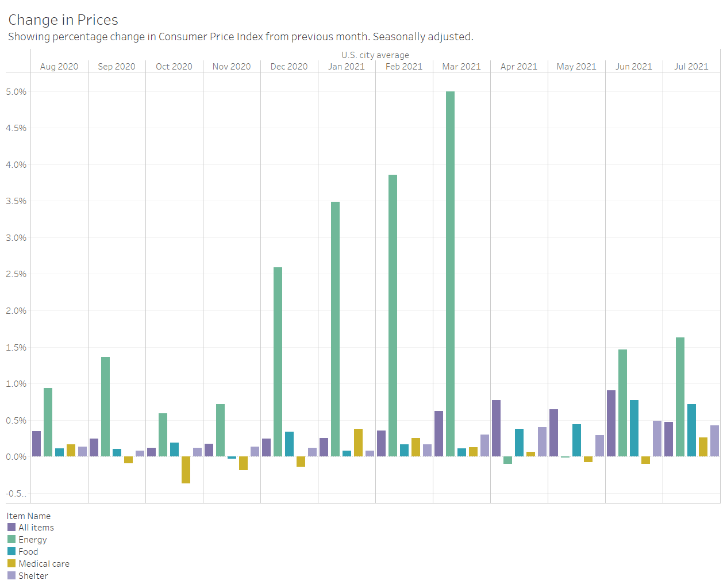Click the Jul 2021 column header
This screenshot has width=727, height=588.
[x=691, y=67]
